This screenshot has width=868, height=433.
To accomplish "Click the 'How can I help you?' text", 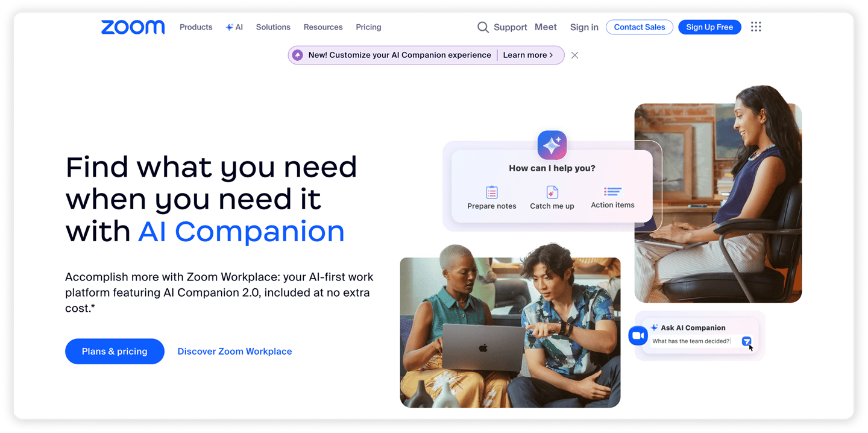I will [552, 168].
